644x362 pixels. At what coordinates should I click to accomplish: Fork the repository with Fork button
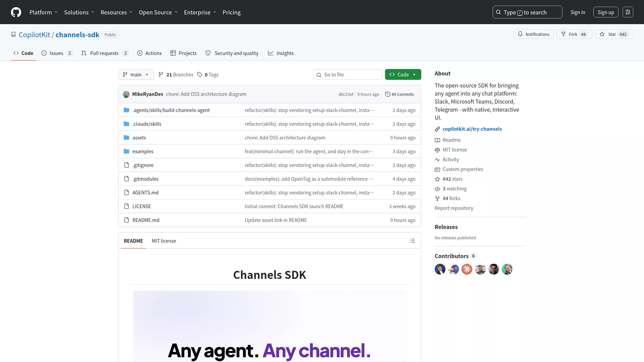[574, 35]
